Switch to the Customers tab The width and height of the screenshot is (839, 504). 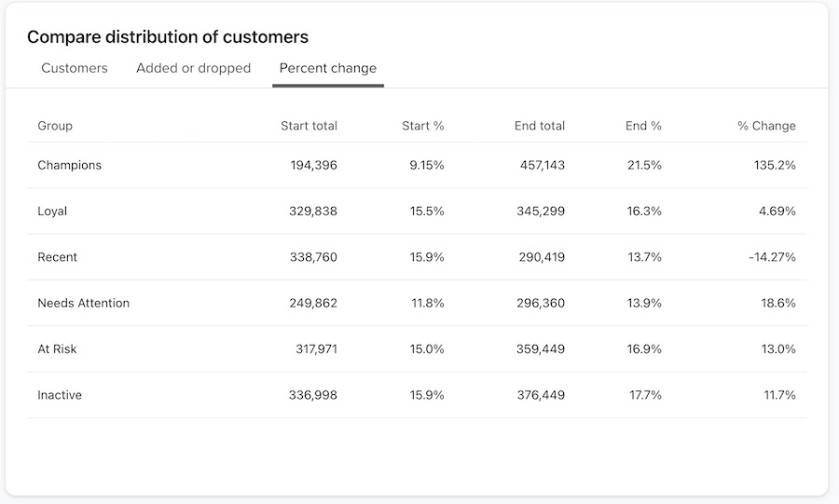click(x=75, y=68)
